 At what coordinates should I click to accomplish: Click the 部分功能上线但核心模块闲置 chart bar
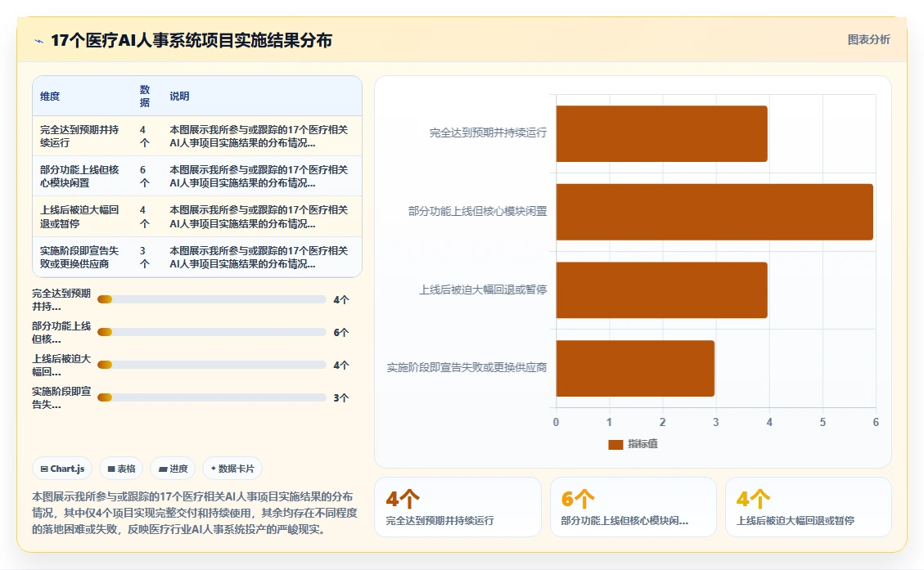click(714, 212)
